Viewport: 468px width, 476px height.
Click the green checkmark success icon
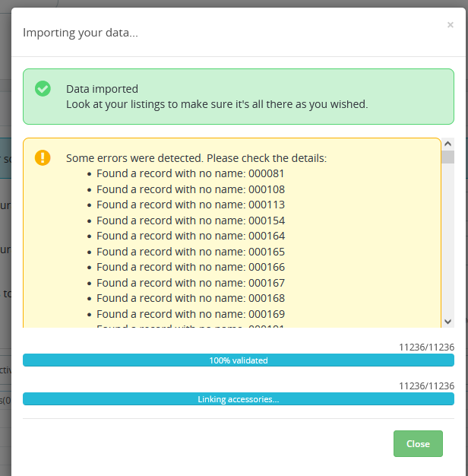(43, 89)
